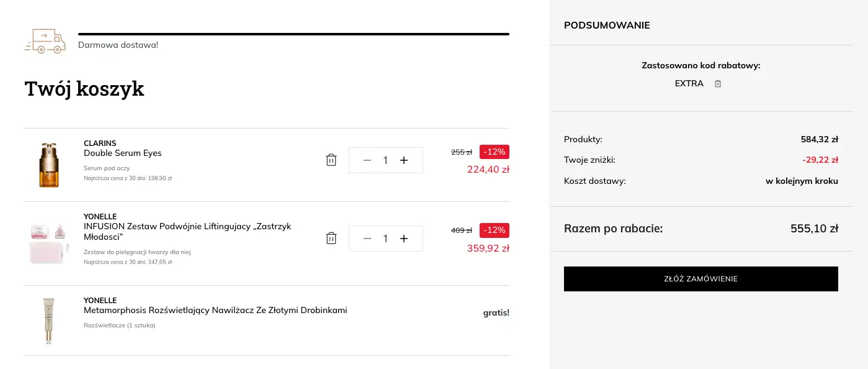
Task: Remove Yonelle Infusion set with trash icon
Action: tap(331, 239)
